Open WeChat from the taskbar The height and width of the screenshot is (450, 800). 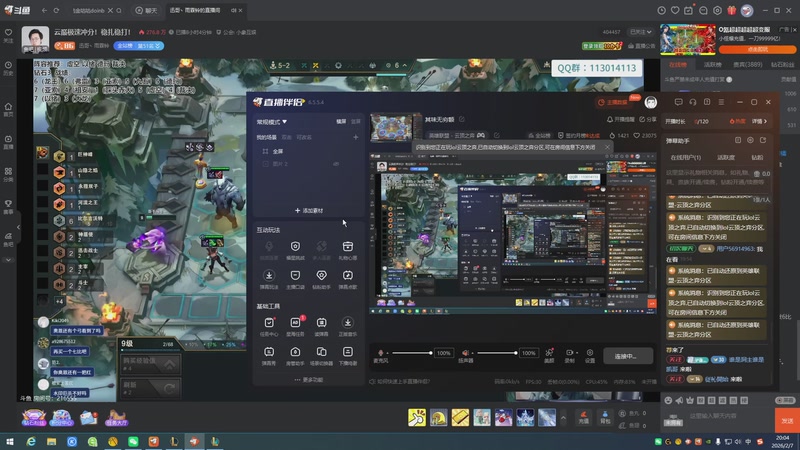coord(133,441)
